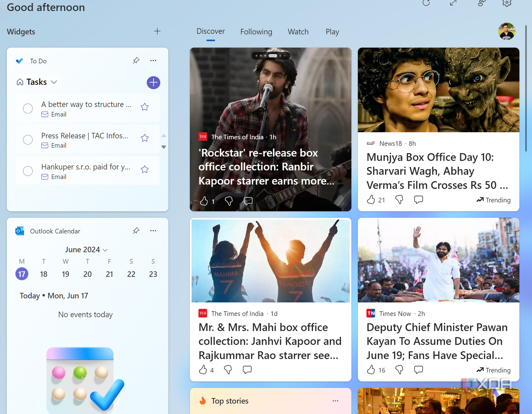Open comments on Mr. & Mrs. Mahi article
Image resolution: width=532 pixels, height=414 pixels.
(247, 370)
